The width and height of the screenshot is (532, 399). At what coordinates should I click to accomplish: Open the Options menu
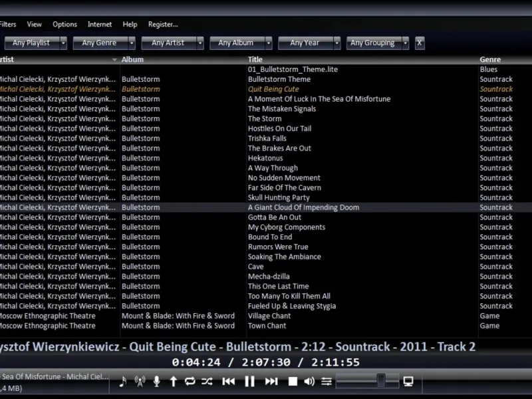point(65,25)
